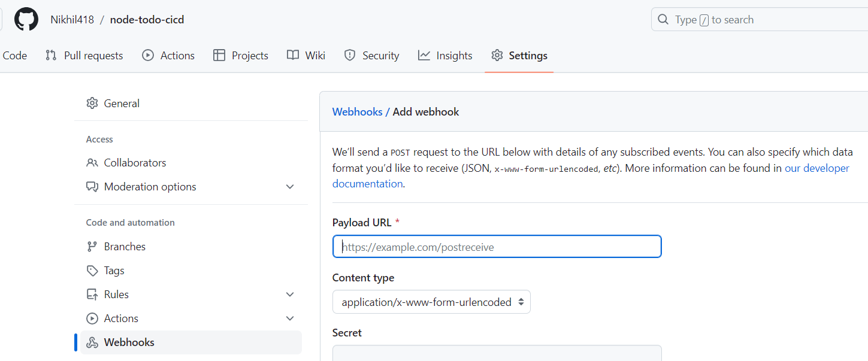Open the Settings tab

(519, 56)
